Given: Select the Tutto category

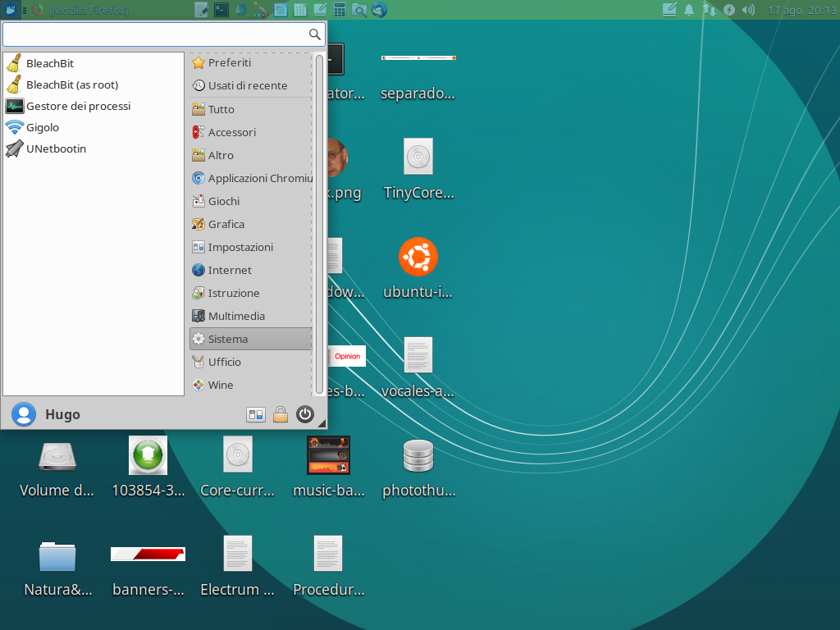Looking at the screenshot, I should tap(251, 109).
